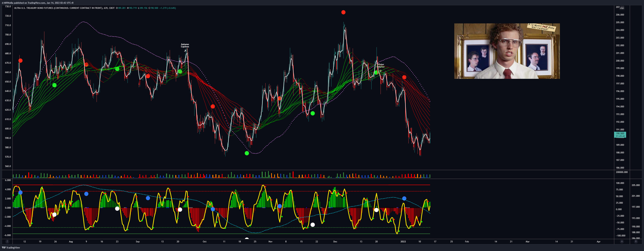This screenshot has width=644, height=251.
Task: Click the 600.0 value on left axis
Action: [8, 129]
